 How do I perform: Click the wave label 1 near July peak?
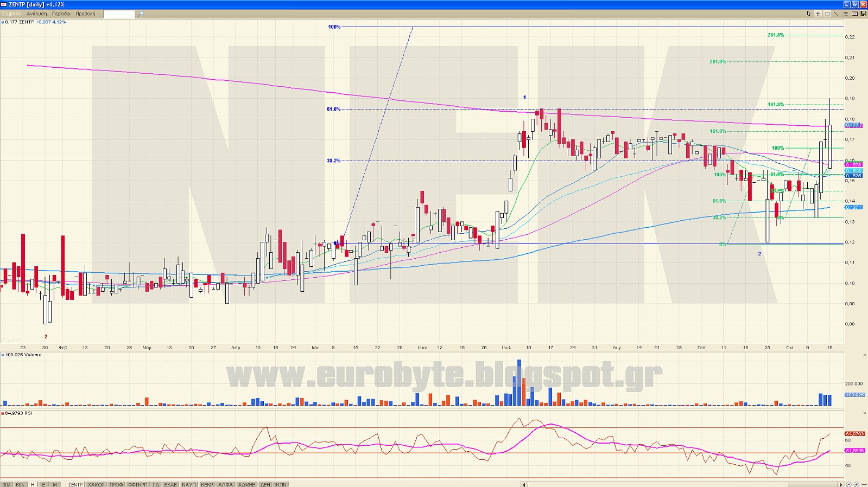tap(524, 98)
